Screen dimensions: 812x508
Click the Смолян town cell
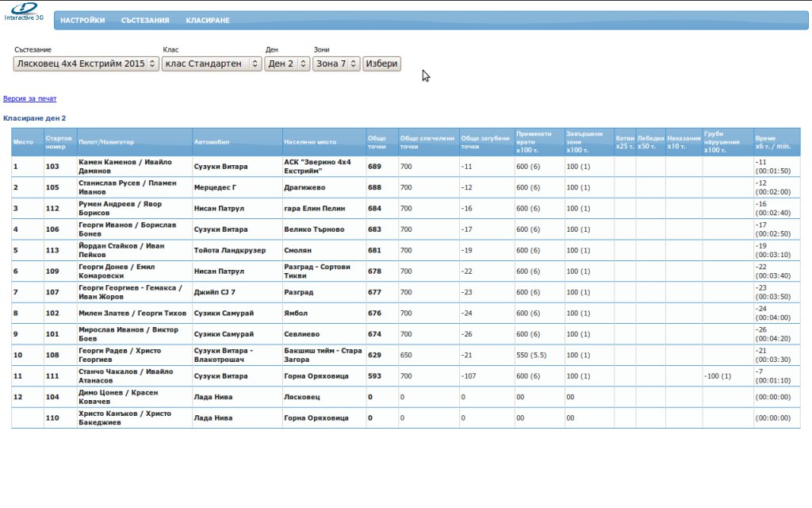coord(324,250)
